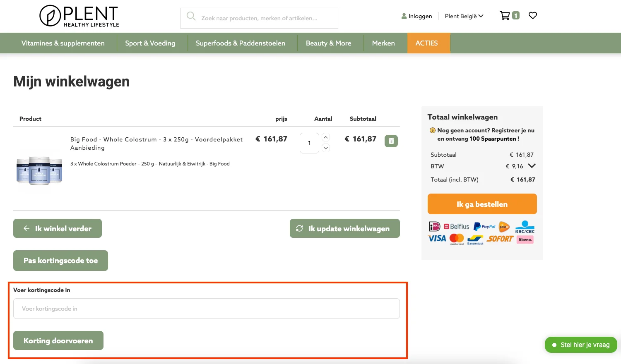
Task: Select the iDEAL payment method icon
Action: [x=434, y=226]
